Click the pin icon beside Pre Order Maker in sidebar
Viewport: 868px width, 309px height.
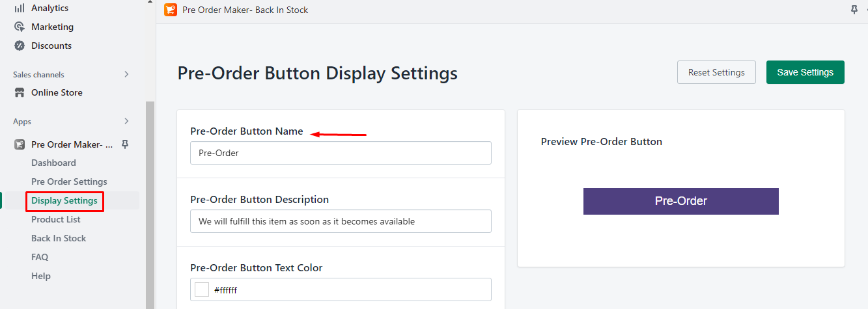point(125,144)
